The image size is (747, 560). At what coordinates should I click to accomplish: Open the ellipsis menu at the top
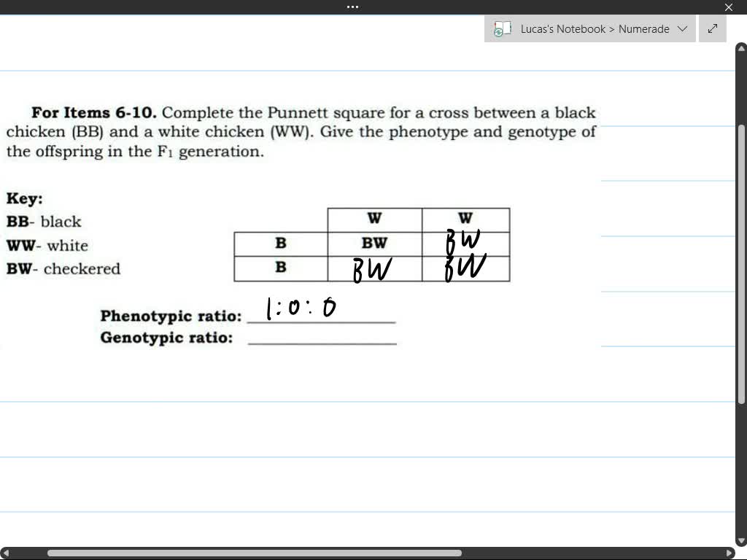pos(352,7)
